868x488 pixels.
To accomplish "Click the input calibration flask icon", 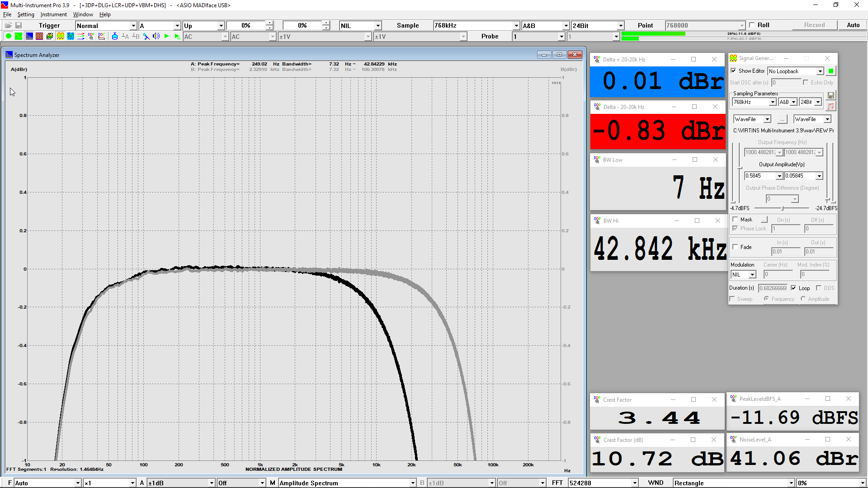I will point(115,37).
